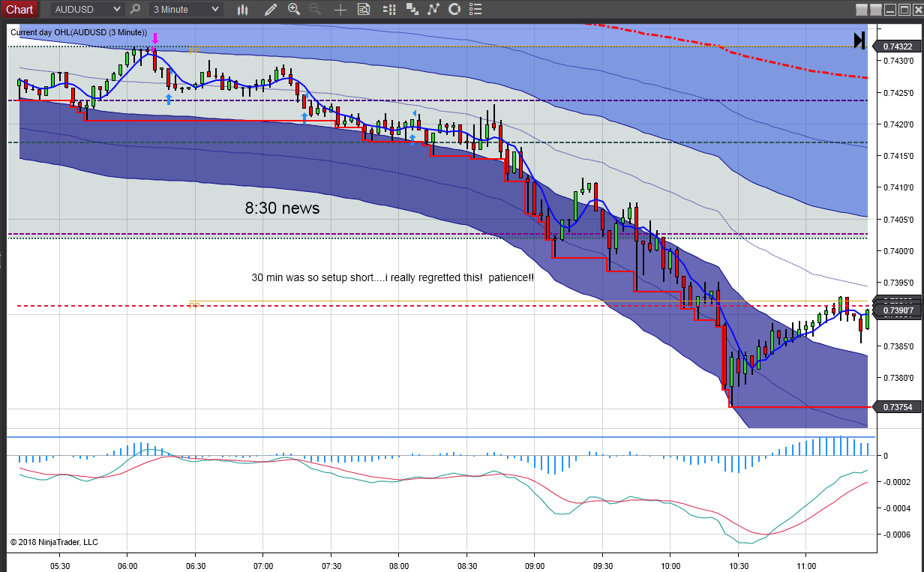Click the zoom in magnifier icon
Viewport: 924px width, 572px height.
coord(294,9)
